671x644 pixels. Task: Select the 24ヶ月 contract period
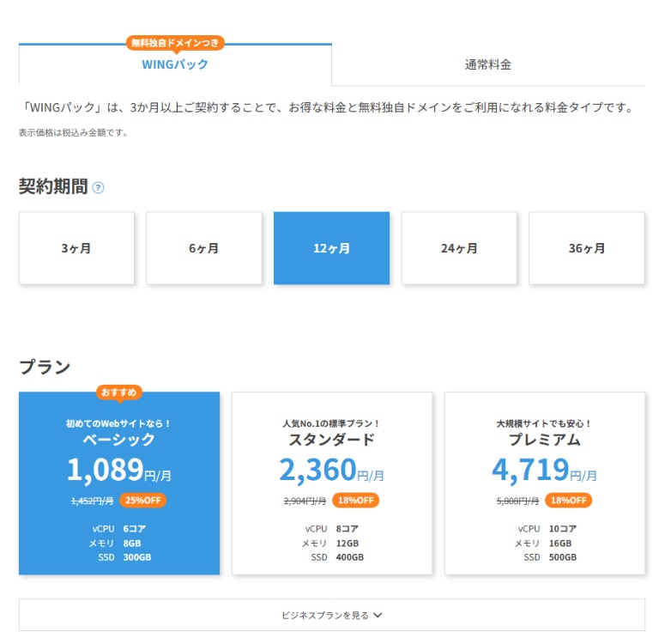tap(459, 248)
